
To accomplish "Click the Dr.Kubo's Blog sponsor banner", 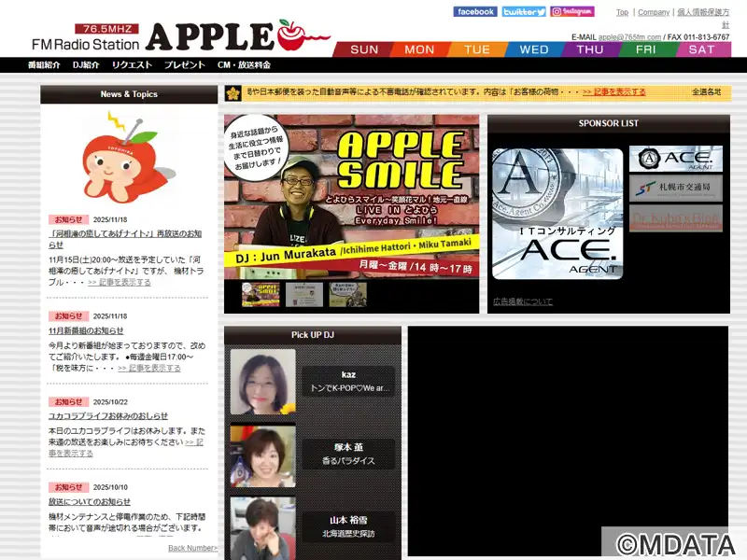I will tap(675, 218).
